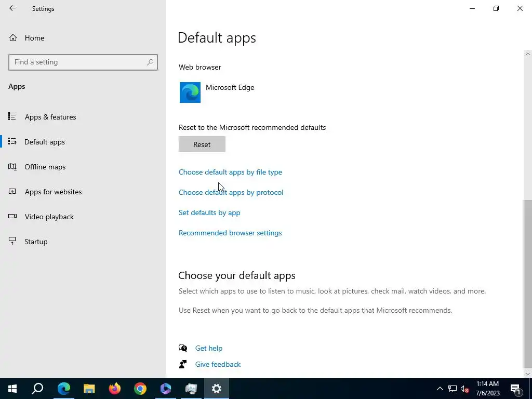The width and height of the screenshot is (532, 399).
Task: Change the Microsoft Edge default browser entry
Action: 217,92
